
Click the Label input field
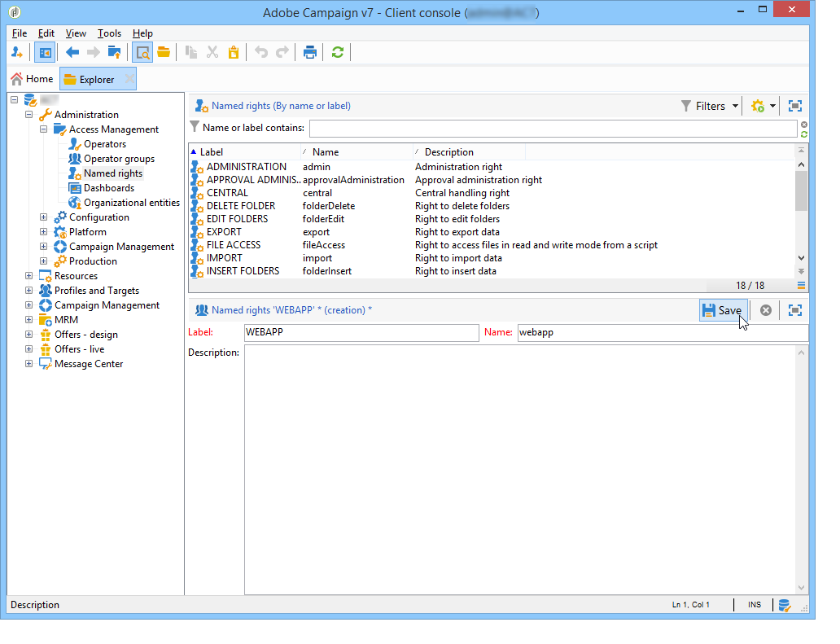[x=361, y=333]
